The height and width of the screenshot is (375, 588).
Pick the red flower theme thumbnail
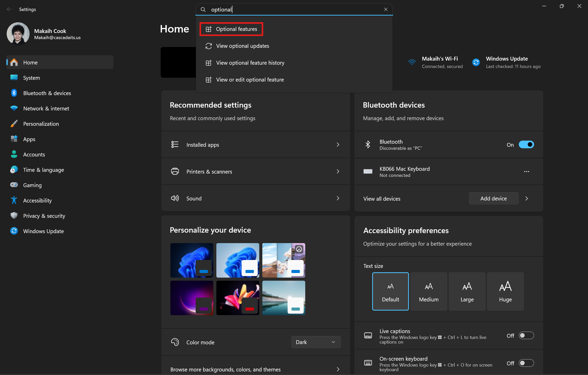[x=238, y=298]
